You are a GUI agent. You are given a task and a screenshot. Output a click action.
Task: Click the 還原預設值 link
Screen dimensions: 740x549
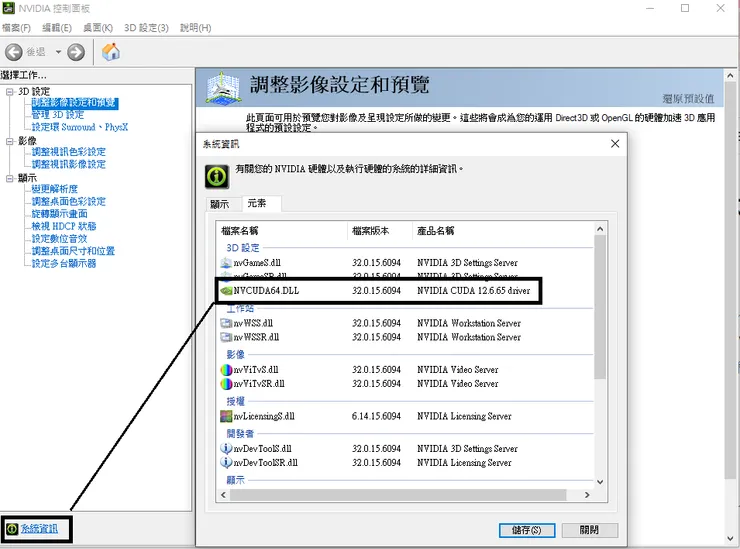[x=688, y=99]
